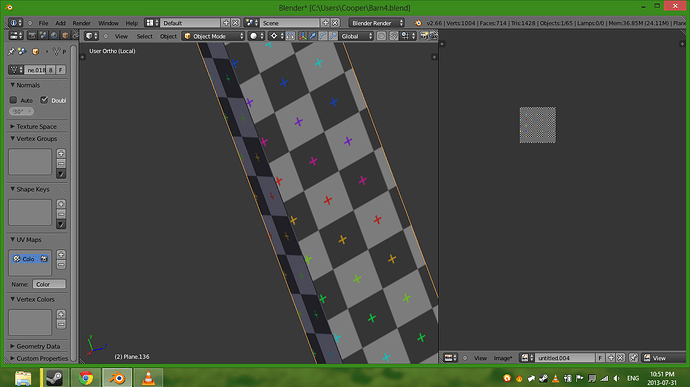Collapse the Normals panel
The width and height of the screenshot is (690, 387).
13,85
